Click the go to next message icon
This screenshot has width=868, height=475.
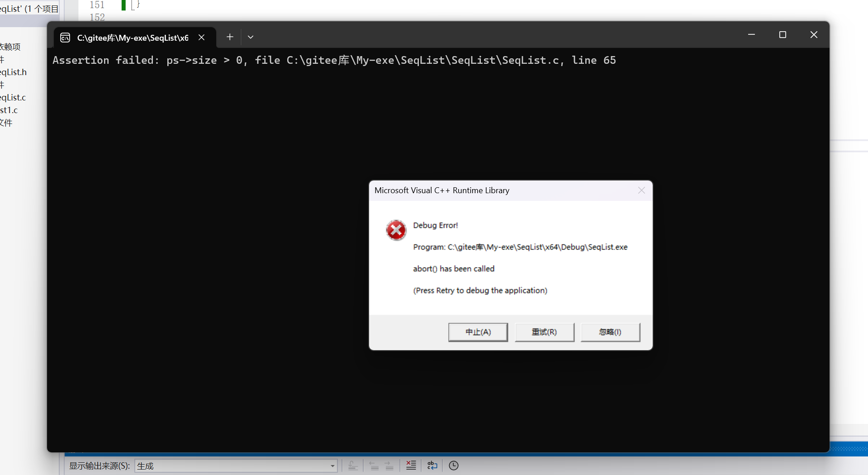pyautogui.click(x=389, y=465)
